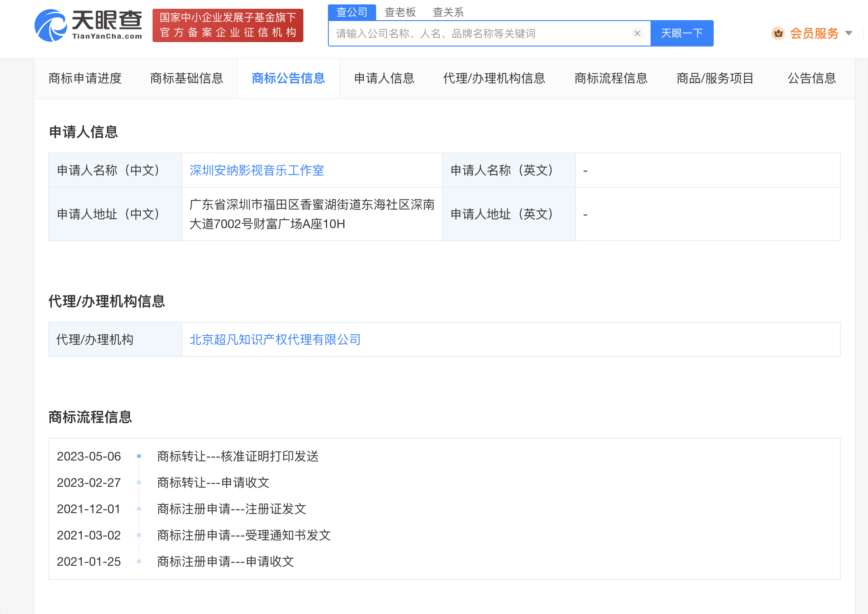Jump to 代理/办理机构信息 tab
The width and height of the screenshot is (868, 614).
click(x=494, y=79)
